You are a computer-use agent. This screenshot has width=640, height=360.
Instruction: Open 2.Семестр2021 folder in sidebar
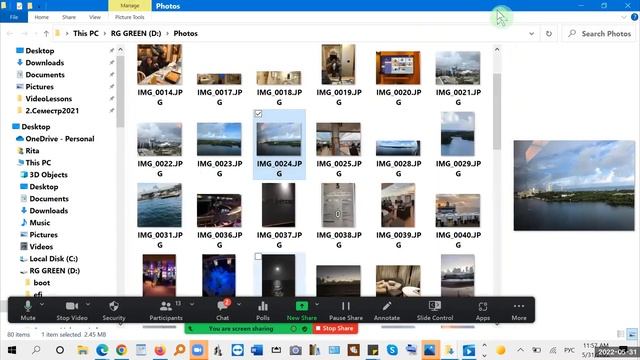point(52,111)
